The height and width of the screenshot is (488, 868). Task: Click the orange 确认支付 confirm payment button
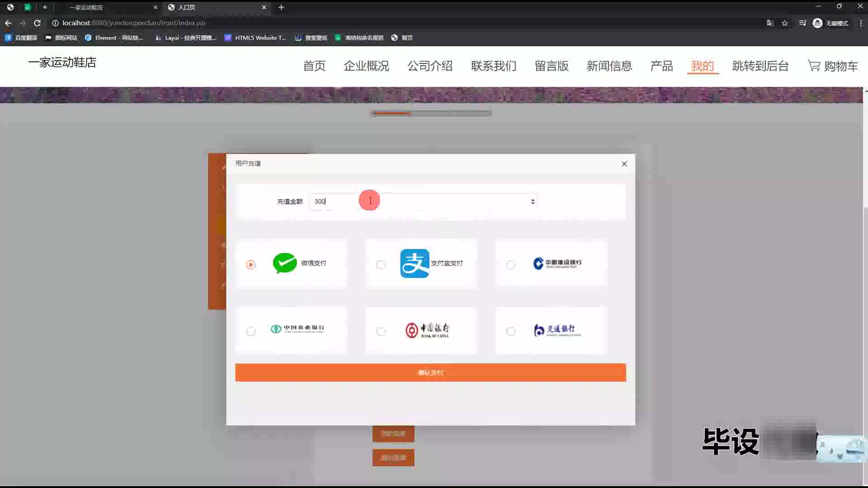(x=430, y=372)
